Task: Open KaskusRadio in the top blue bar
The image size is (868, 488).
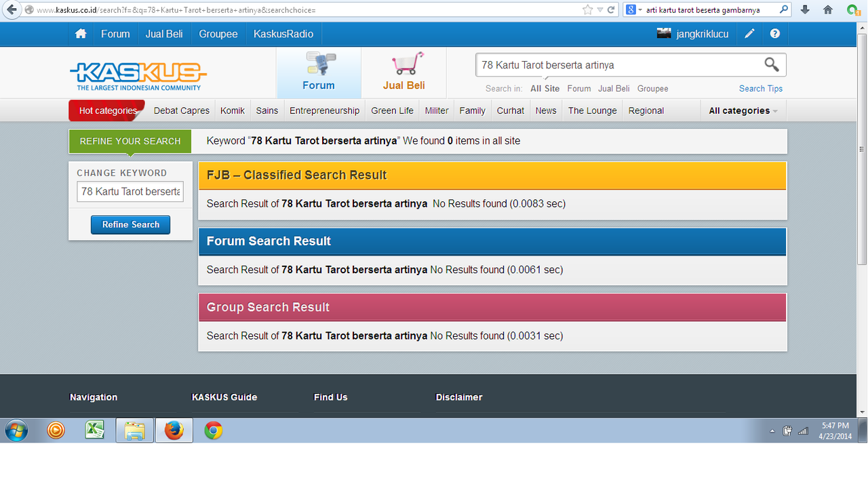Action: (283, 33)
